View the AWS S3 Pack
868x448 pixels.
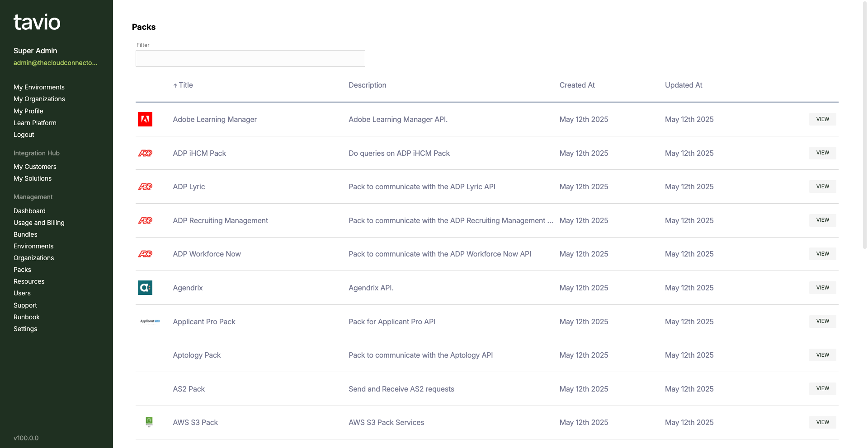coord(822,422)
